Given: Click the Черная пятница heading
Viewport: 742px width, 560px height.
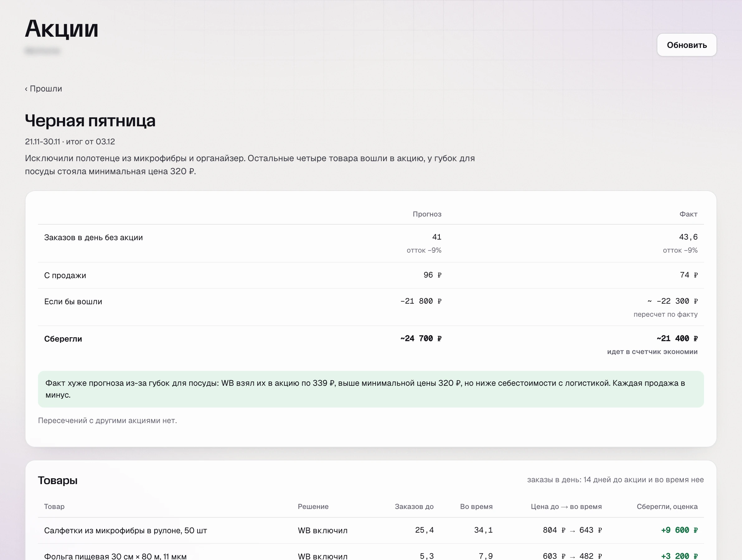Looking at the screenshot, I should click(90, 120).
